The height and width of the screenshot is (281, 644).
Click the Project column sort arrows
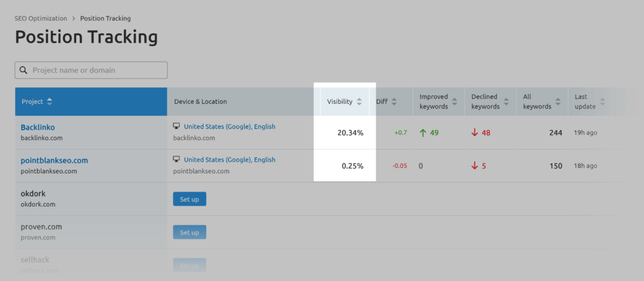click(x=50, y=102)
